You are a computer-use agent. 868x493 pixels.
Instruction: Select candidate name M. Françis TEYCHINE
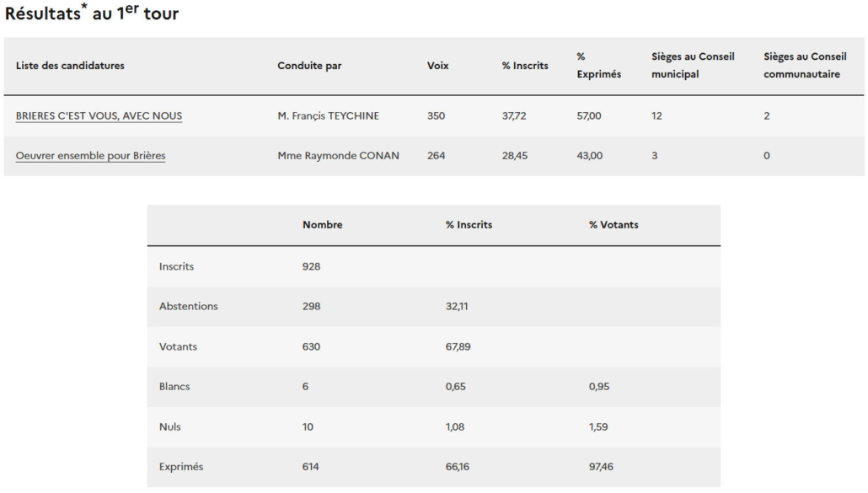(x=328, y=115)
